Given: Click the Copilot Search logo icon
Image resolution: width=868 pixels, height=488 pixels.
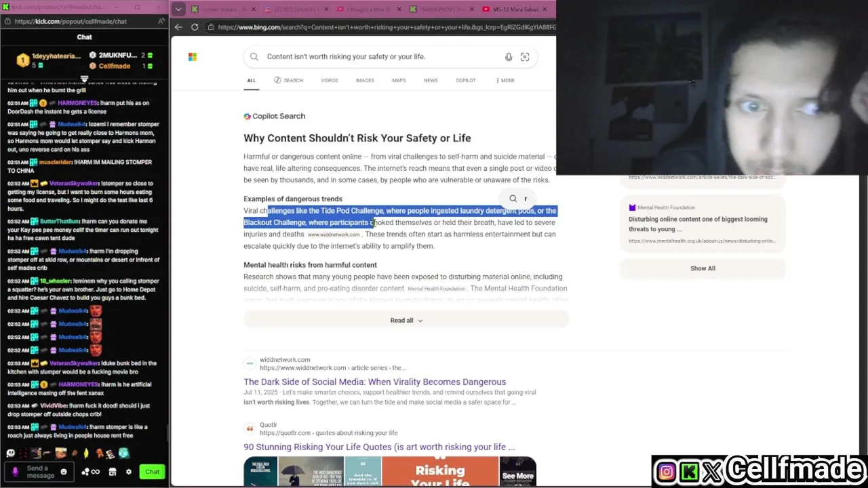Looking at the screenshot, I should click(x=248, y=117).
